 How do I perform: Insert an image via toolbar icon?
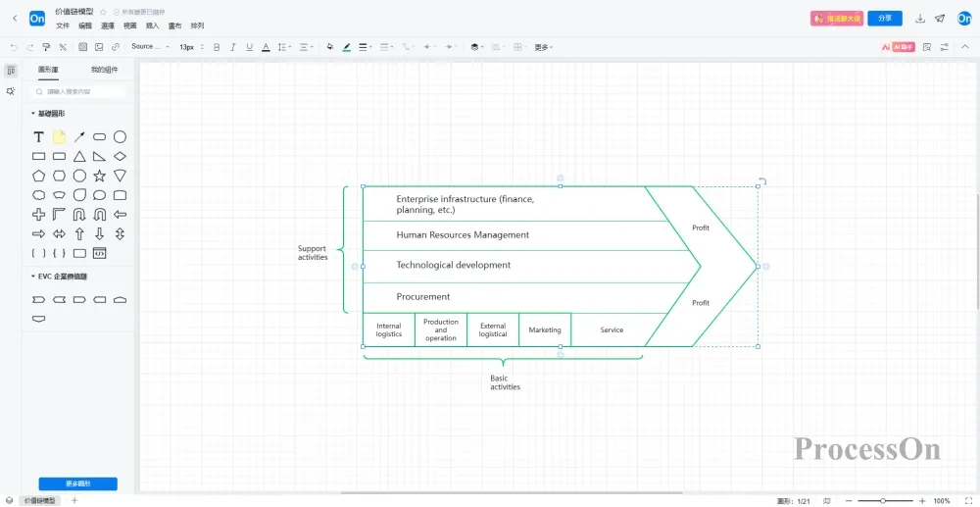pyautogui.click(x=99, y=46)
